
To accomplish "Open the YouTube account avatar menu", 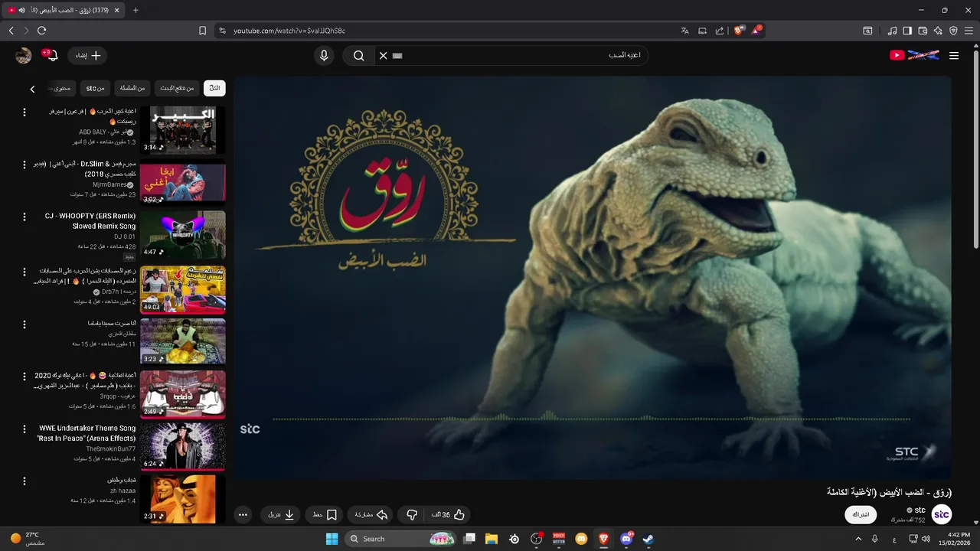I will [24, 56].
